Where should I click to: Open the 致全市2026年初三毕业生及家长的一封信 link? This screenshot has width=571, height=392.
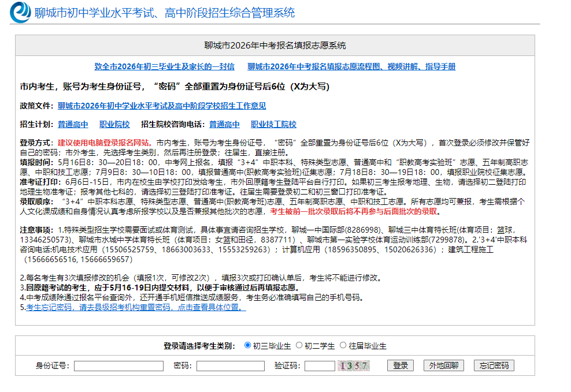(x=165, y=66)
